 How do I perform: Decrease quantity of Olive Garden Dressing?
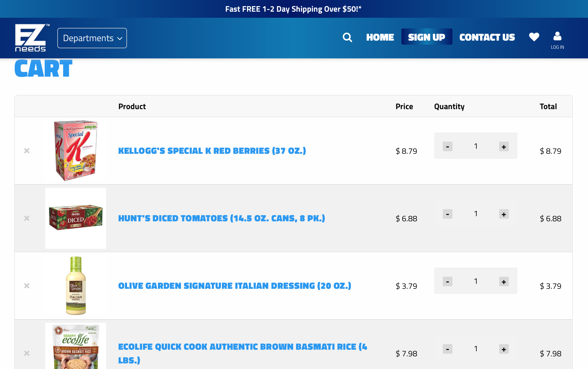(x=447, y=281)
